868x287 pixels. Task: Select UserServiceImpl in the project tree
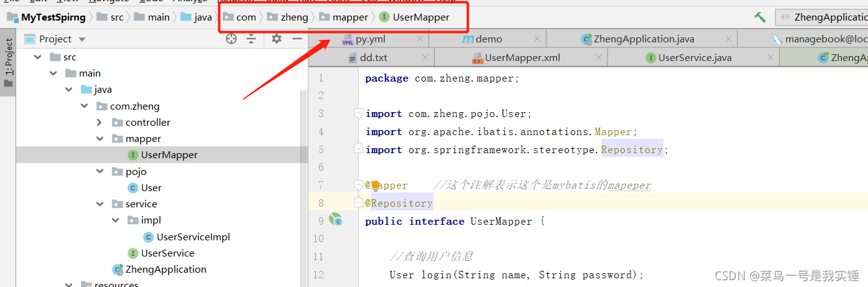193,237
